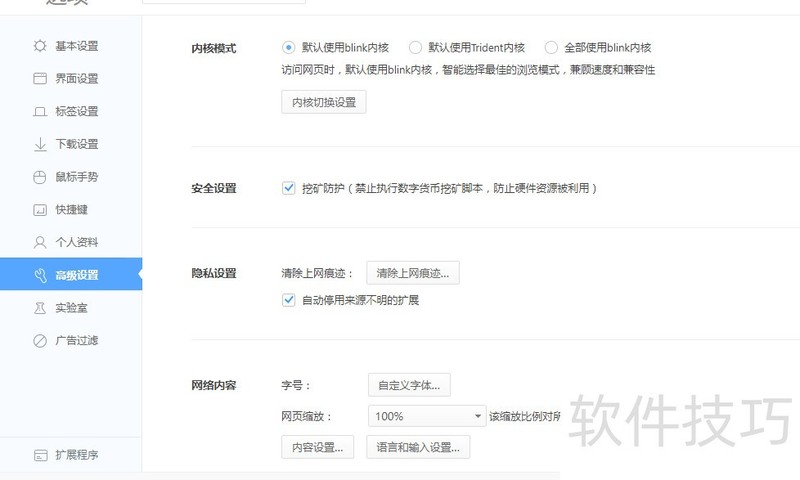Select 默认使用blink内核 radio button

coord(288,47)
